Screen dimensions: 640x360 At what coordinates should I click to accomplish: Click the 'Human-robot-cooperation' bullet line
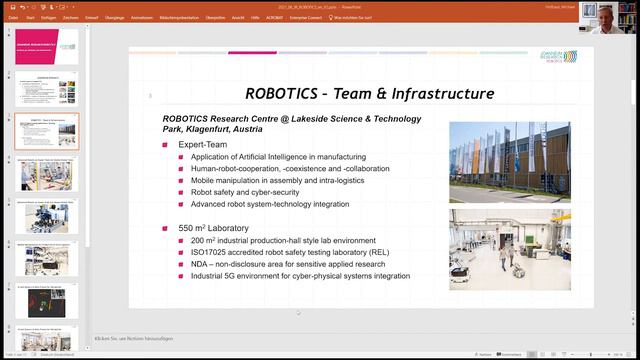coord(290,169)
